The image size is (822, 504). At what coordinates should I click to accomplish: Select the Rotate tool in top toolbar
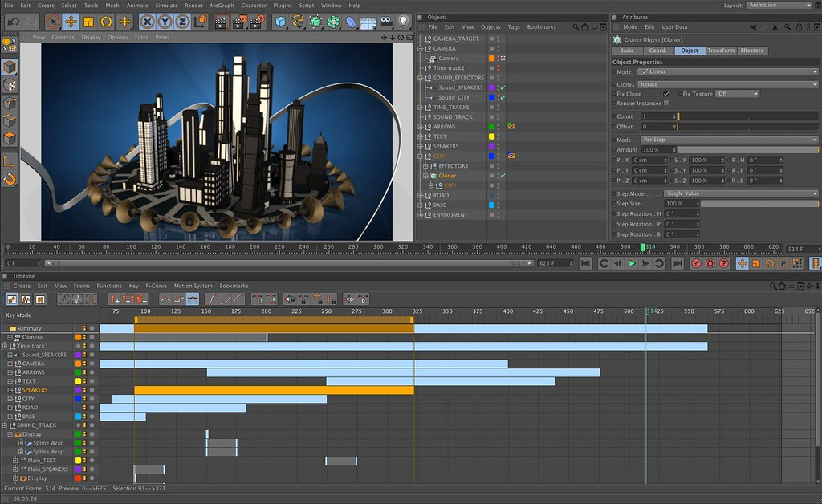(106, 22)
